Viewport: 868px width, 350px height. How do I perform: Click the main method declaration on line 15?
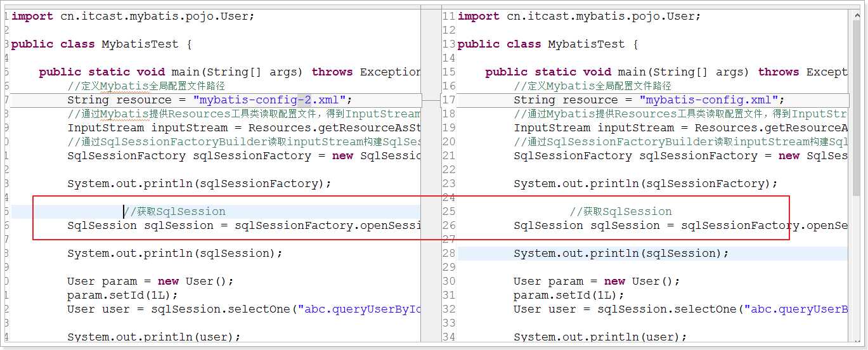(667, 72)
